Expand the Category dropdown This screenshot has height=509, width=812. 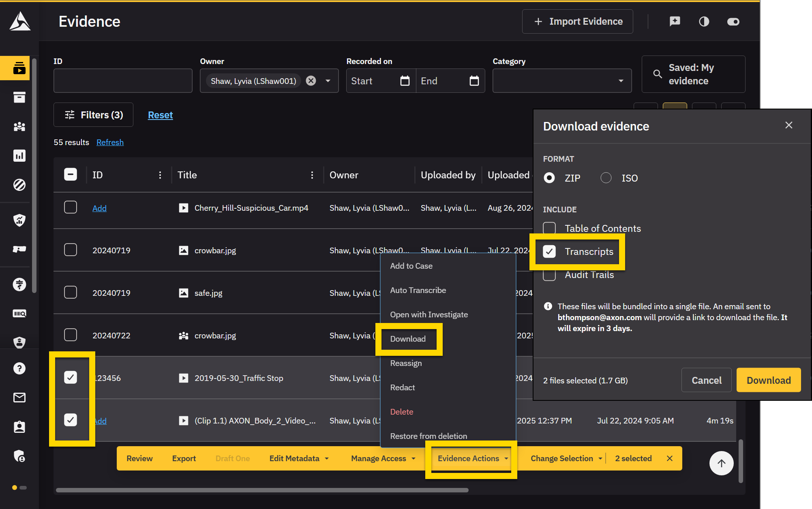point(621,81)
